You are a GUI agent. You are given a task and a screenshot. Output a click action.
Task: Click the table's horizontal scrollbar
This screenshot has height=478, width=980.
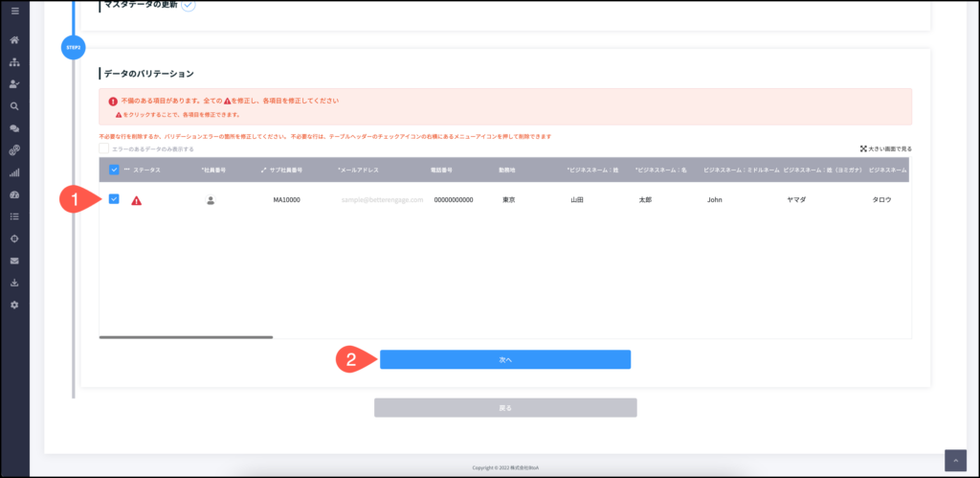[187, 337]
